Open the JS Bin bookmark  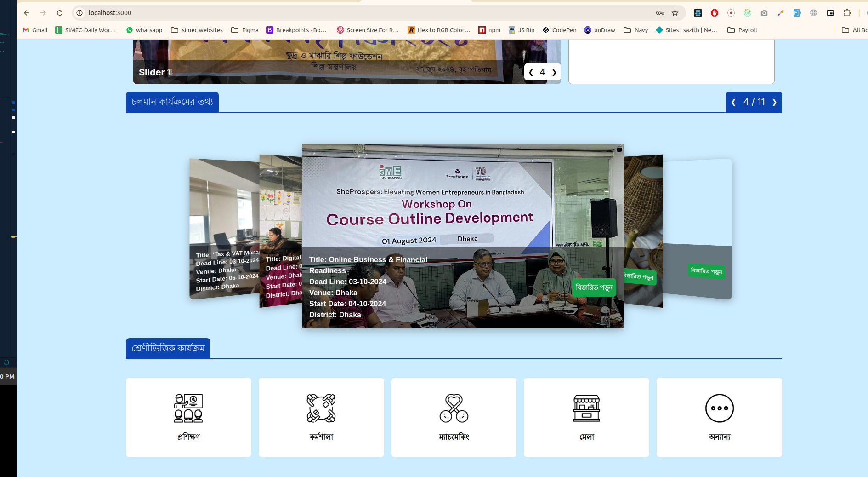coord(522,30)
